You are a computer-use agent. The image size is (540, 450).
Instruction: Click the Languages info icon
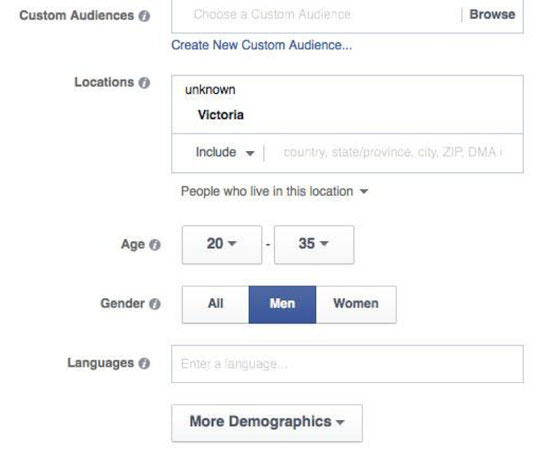(x=144, y=364)
